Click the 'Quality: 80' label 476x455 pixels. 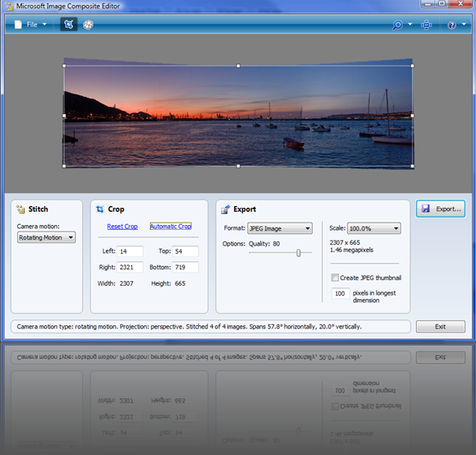coord(264,244)
